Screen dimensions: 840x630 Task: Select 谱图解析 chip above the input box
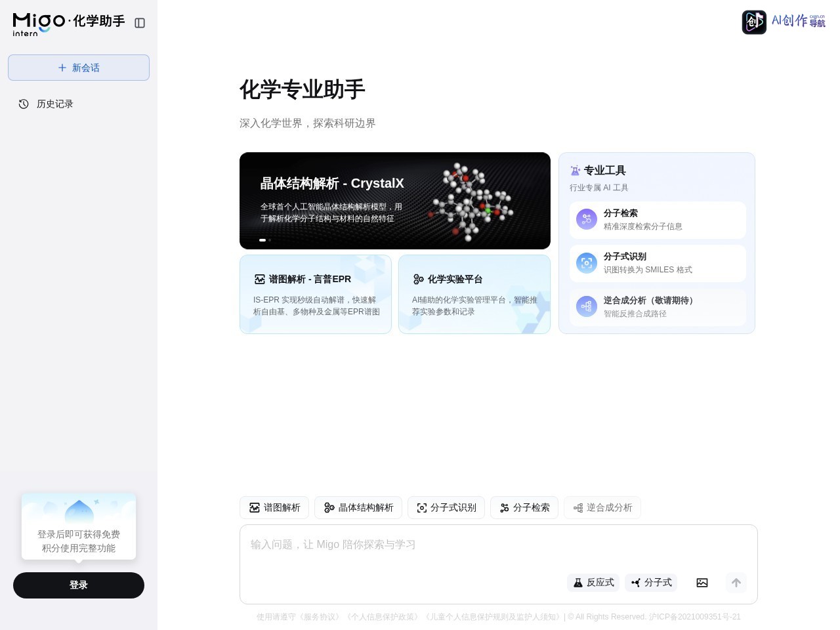(274, 508)
